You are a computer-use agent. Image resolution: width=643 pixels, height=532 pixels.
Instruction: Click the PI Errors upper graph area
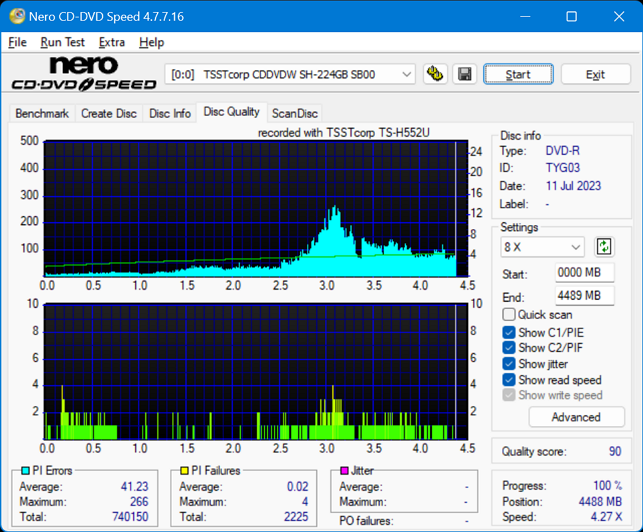(256, 208)
